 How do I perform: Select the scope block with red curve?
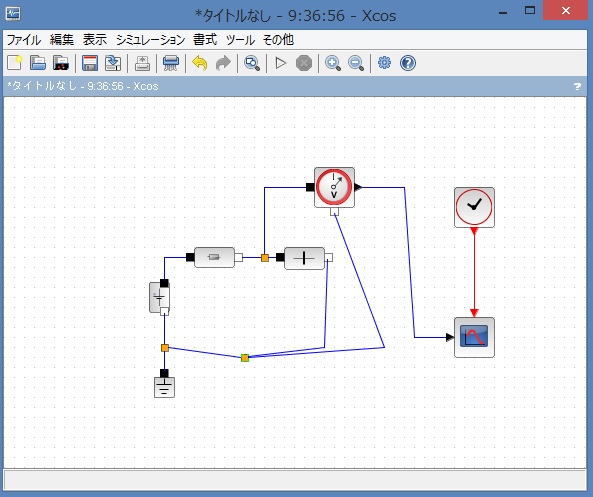click(x=474, y=337)
